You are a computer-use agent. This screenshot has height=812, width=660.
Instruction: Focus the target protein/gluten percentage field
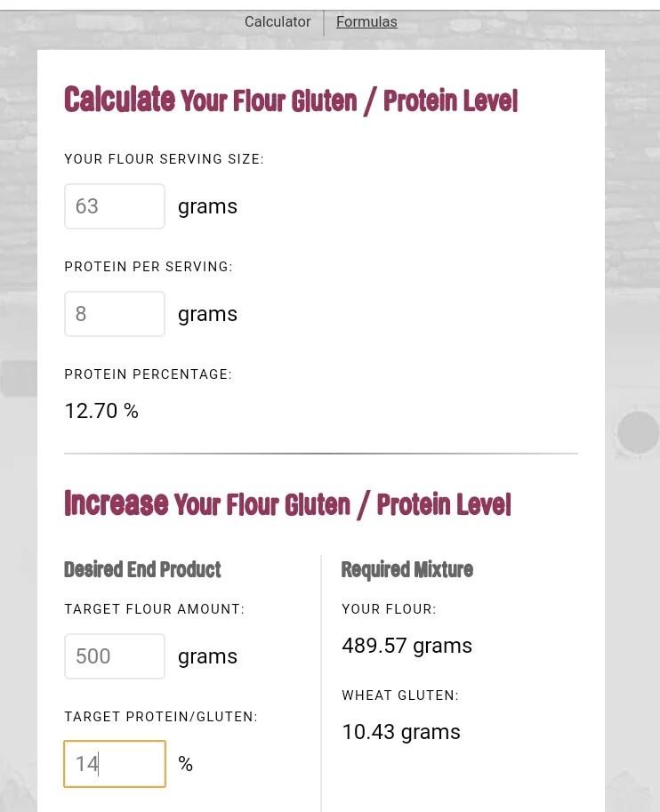coord(114,763)
